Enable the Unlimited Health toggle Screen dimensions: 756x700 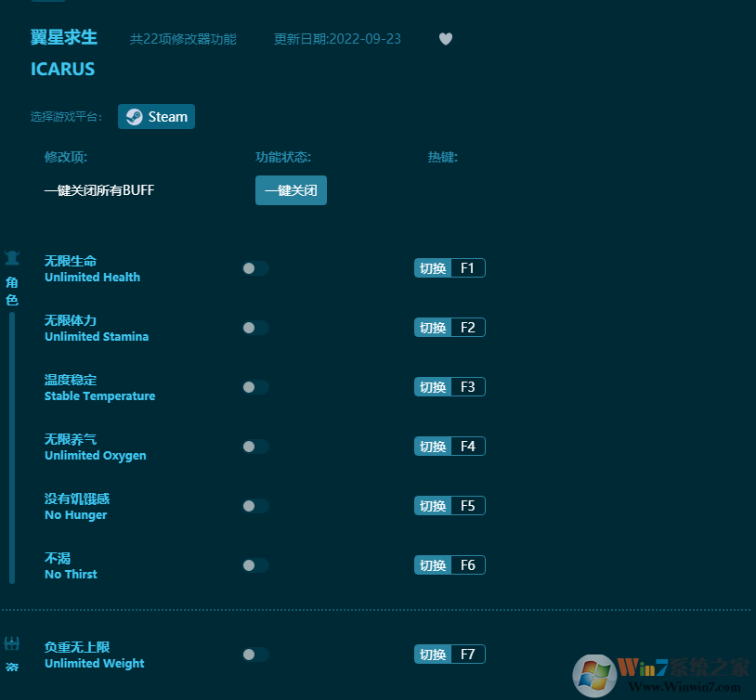[x=254, y=268]
